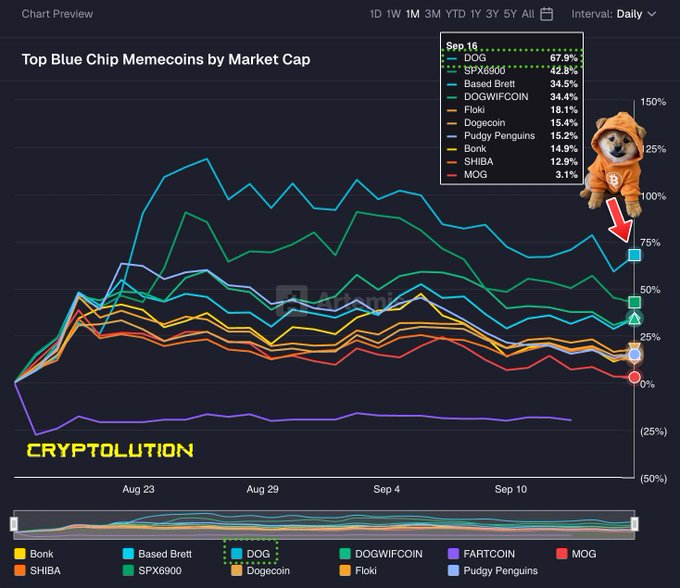Click the range navigator mini chart
The image size is (680, 588).
pos(324,524)
